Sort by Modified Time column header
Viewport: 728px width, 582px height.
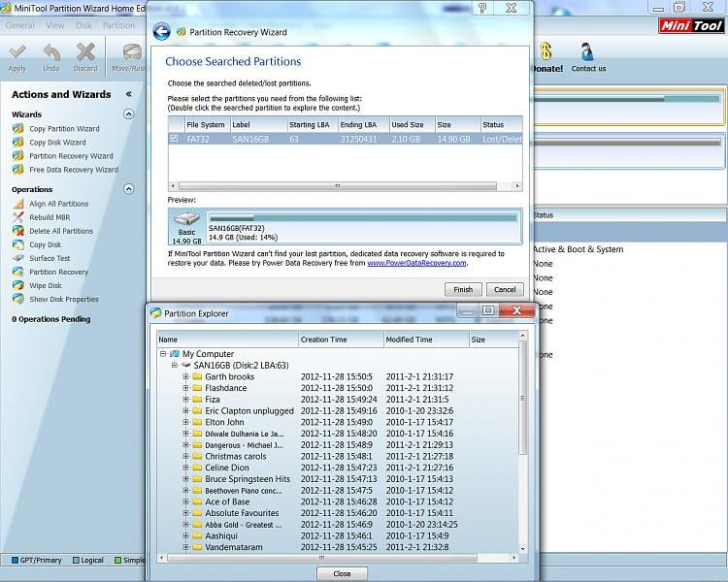[426, 339]
